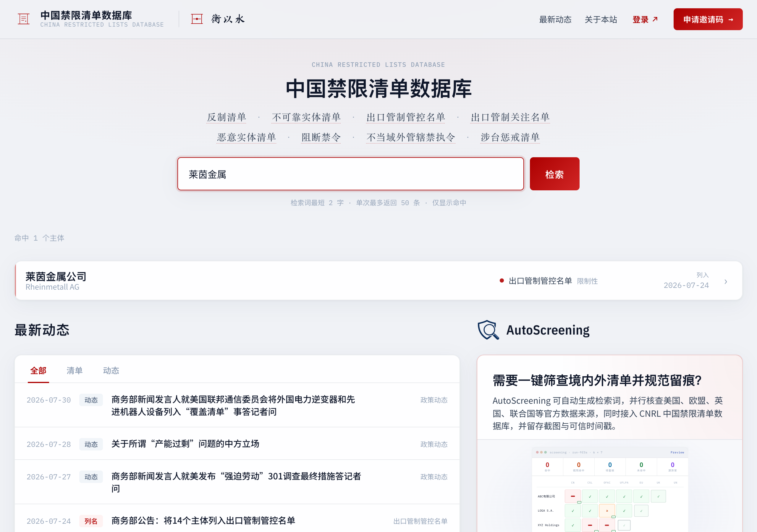Viewport: 757px width, 532px height.
Task: Click the AutoScreening preview screenshot thumbnail
Action: click(610, 489)
